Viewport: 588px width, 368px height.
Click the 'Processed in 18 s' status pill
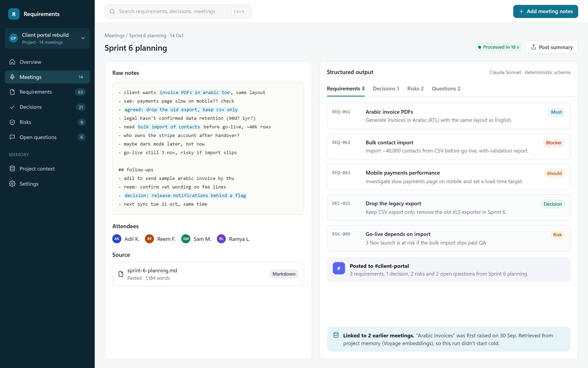tap(498, 47)
